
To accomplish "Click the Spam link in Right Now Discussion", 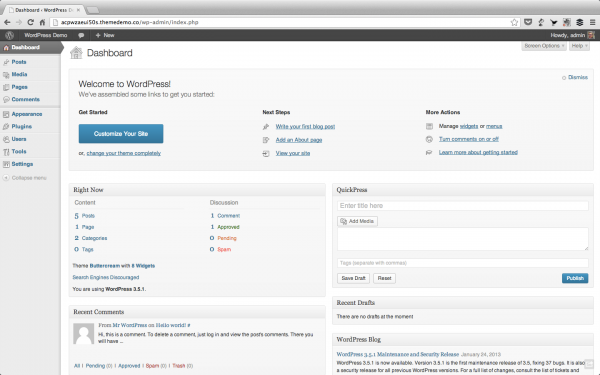I will tap(224, 249).
